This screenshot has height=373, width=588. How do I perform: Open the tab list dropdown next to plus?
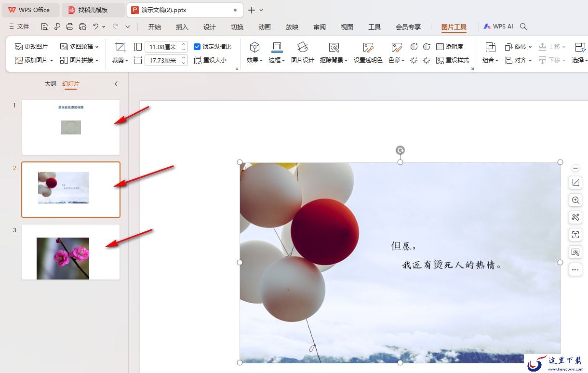click(x=261, y=10)
